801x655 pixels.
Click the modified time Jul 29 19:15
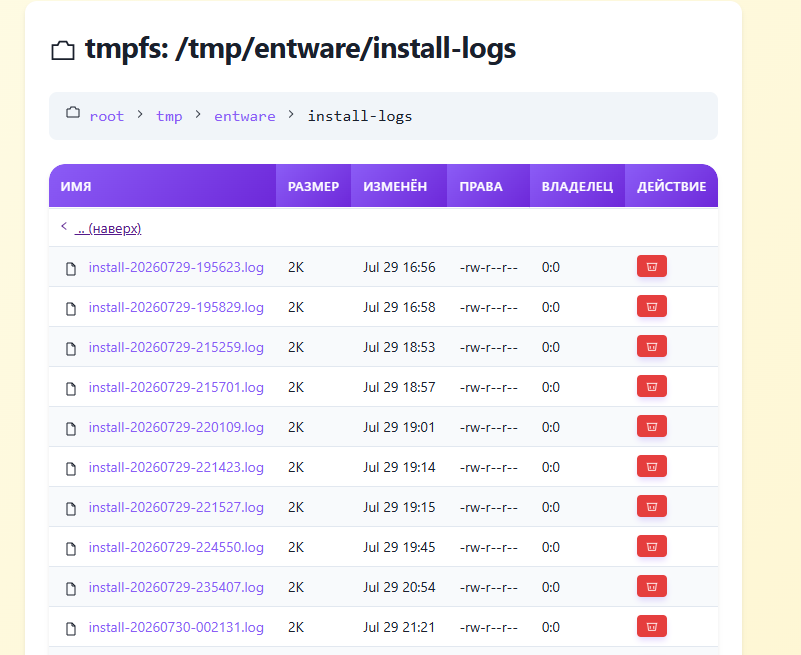pos(399,507)
